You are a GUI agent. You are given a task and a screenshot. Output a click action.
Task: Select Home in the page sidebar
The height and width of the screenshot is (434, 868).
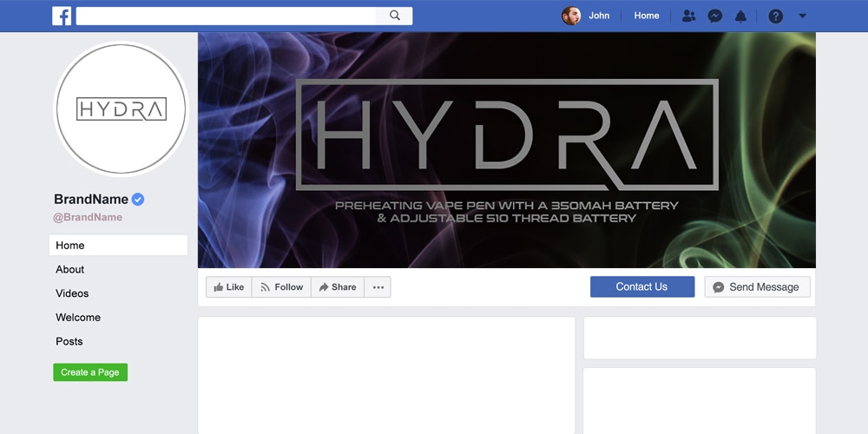[118, 246]
